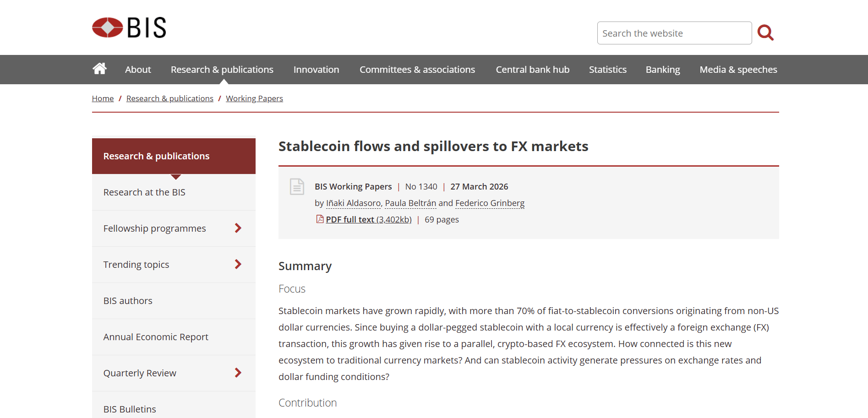The width and height of the screenshot is (868, 418).
Task: Open the About menu
Action: [x=137, y=69]
